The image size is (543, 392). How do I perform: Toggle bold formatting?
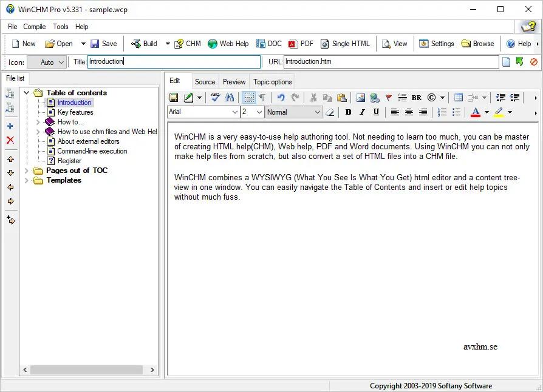pyautogui.click(x=348, y=112)
